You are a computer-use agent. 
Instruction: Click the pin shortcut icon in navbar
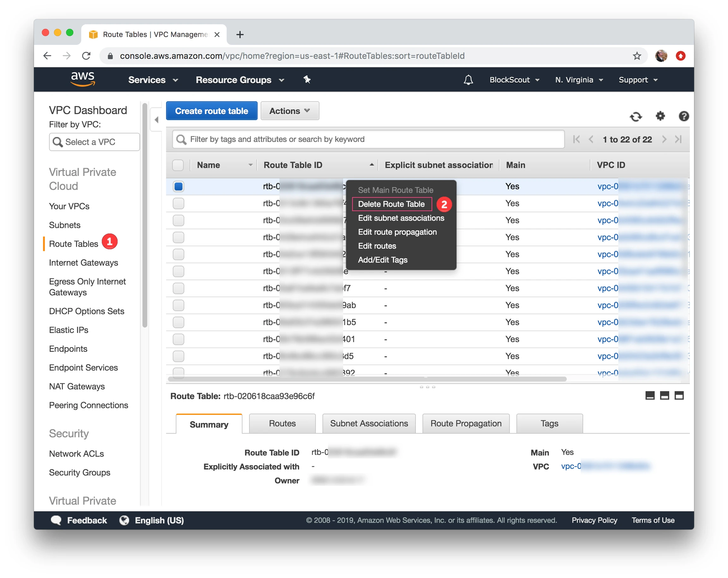306,80
